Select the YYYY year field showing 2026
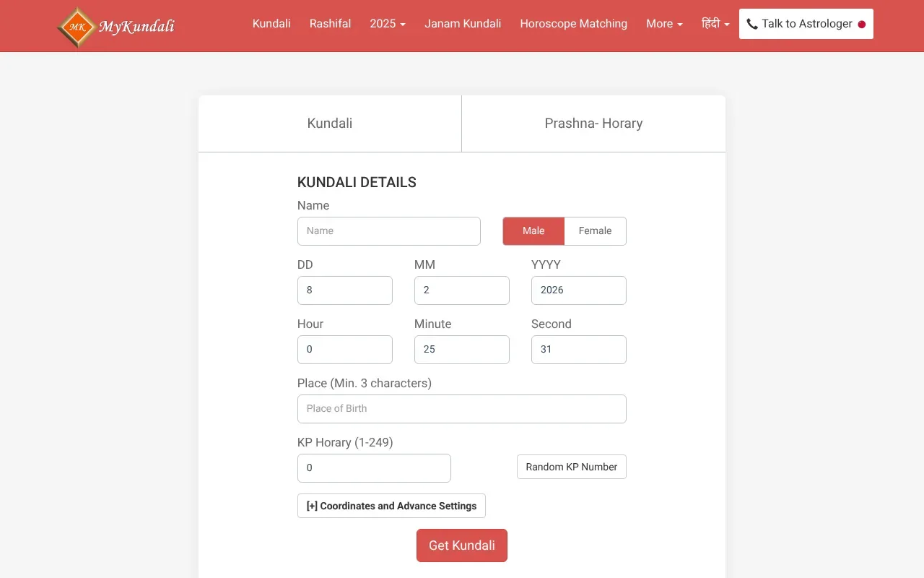 578,290
